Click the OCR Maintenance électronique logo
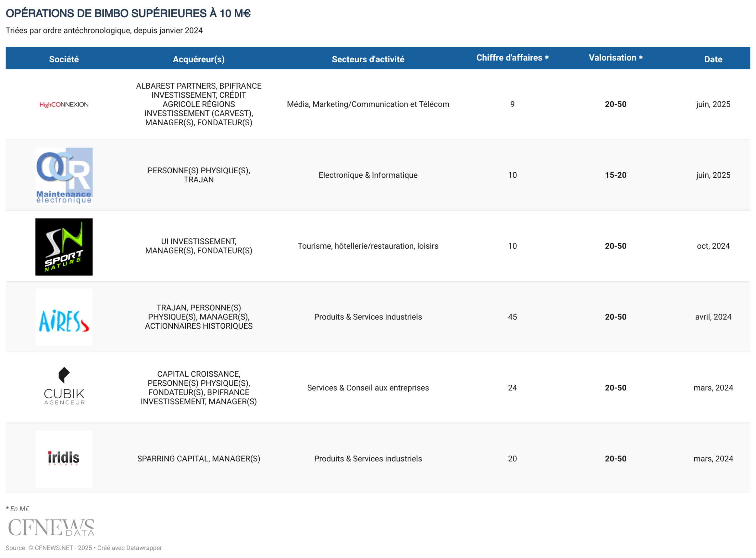The width and height of the screenshot is (756, 558). click(x=64, y=176)
